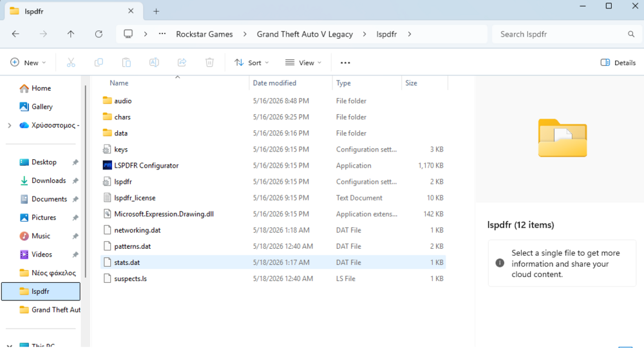Click the Paste clipboard icon

click(x=126, y=63)
